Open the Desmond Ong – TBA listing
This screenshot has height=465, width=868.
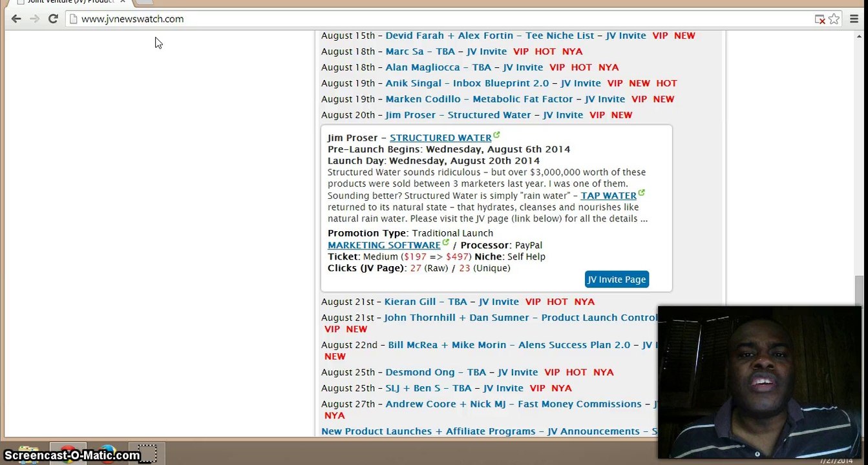click(436, 372)
